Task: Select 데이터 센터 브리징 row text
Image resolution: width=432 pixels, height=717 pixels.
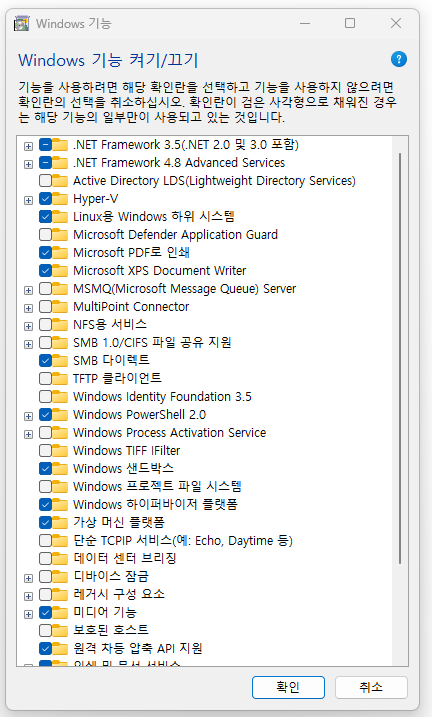Action: (125, 558)
